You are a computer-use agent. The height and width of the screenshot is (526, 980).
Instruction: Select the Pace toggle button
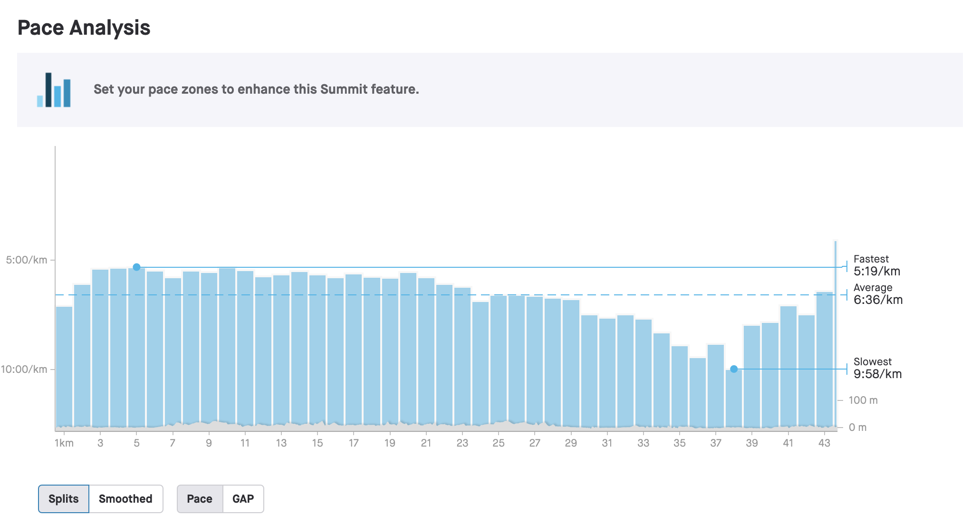200,499
